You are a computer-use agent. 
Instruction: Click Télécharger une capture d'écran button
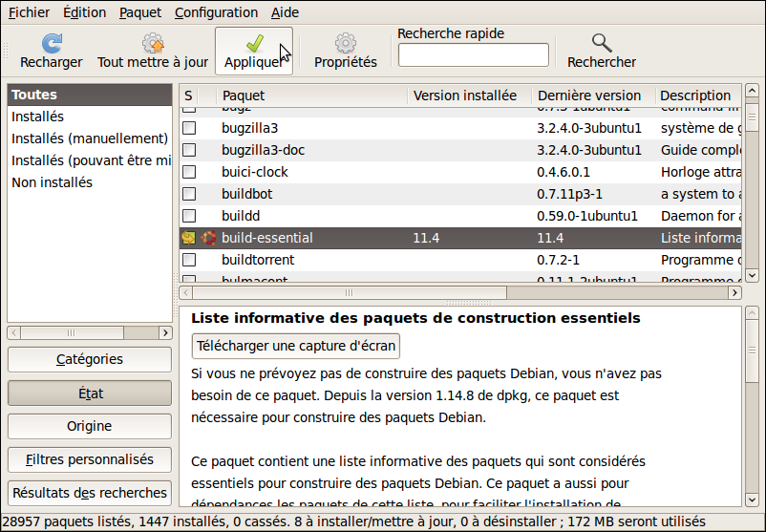pos(296,345)
